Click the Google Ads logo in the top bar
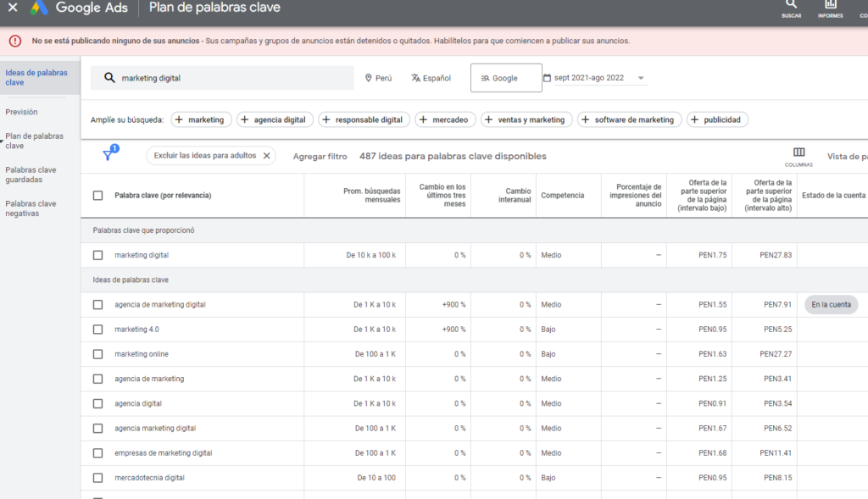Viewport: 868px width, 499px height. 39,8
